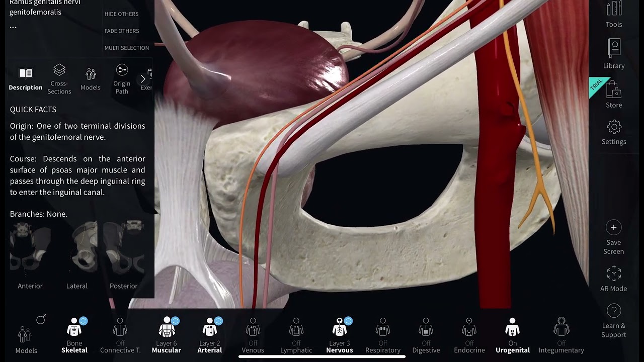The image size is (644, 362).
Task: Reset Nervous layer via blue badge
Action: pos(348,321)
